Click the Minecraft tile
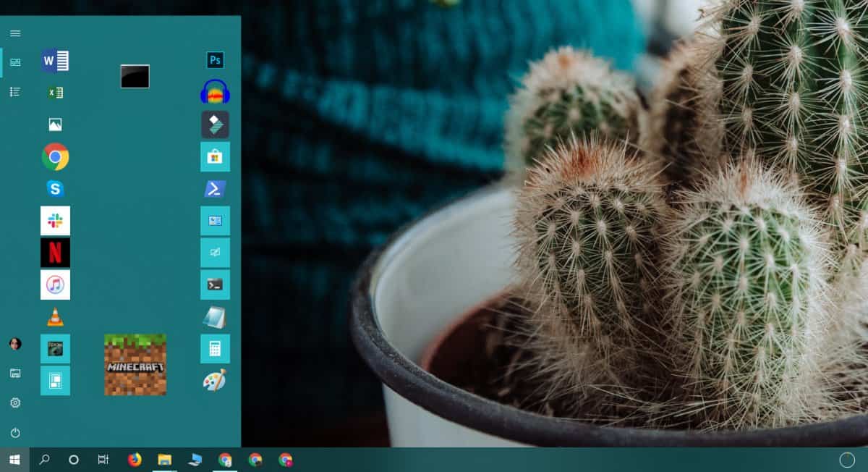Image resolution: width=868 pixels, height=472 pixels. pos(135,364)
